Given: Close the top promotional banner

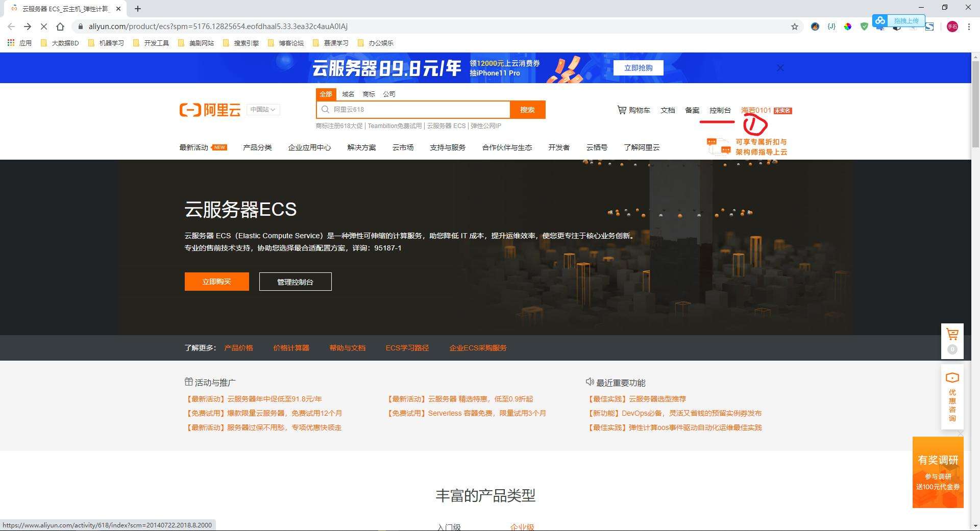Looking at the screenshot, I should (780, 68).
